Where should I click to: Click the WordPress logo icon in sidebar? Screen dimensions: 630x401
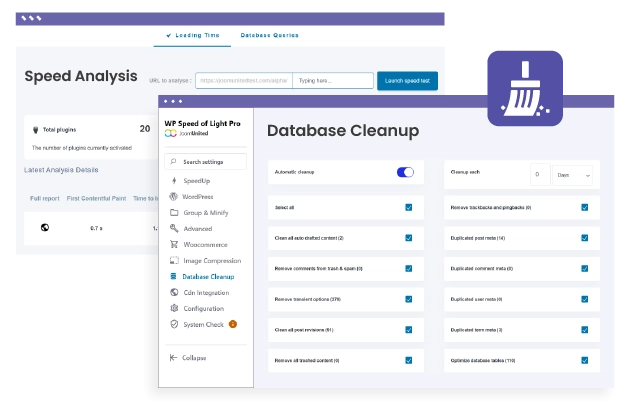coord(174,196)
